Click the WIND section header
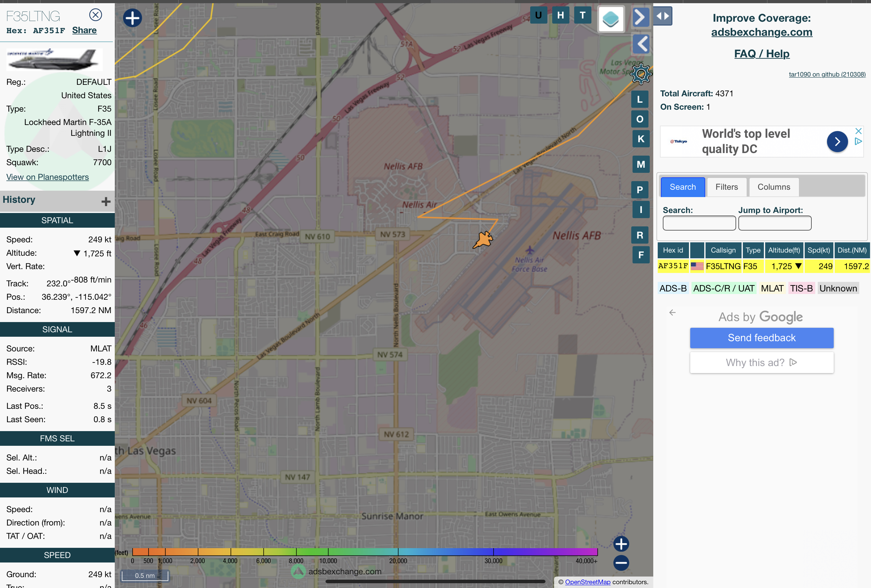 point(57,490)
